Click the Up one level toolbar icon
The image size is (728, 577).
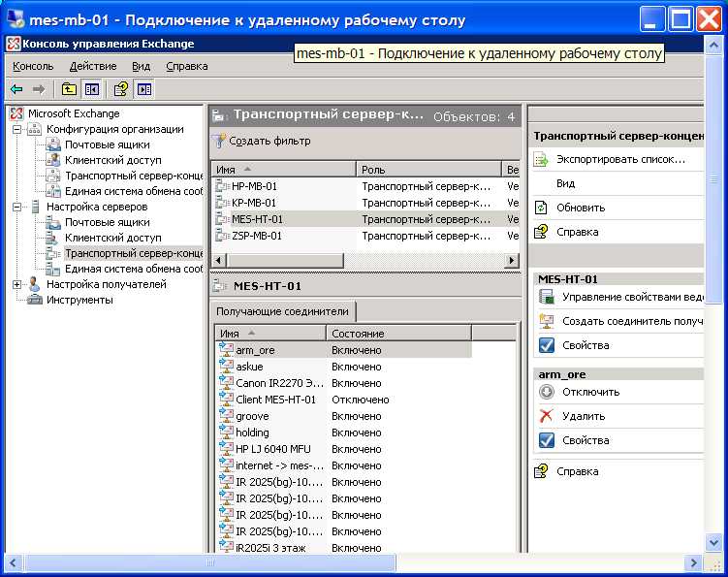[69, 89]
